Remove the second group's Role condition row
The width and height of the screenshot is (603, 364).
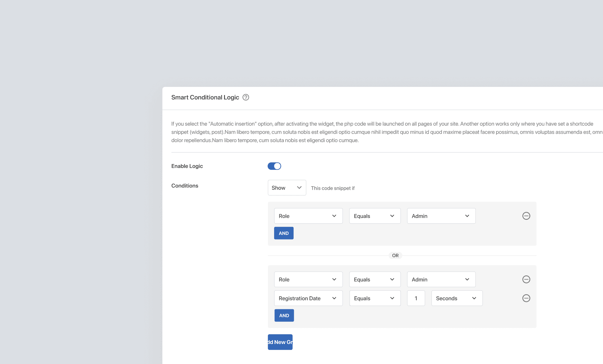pos(526,279)
